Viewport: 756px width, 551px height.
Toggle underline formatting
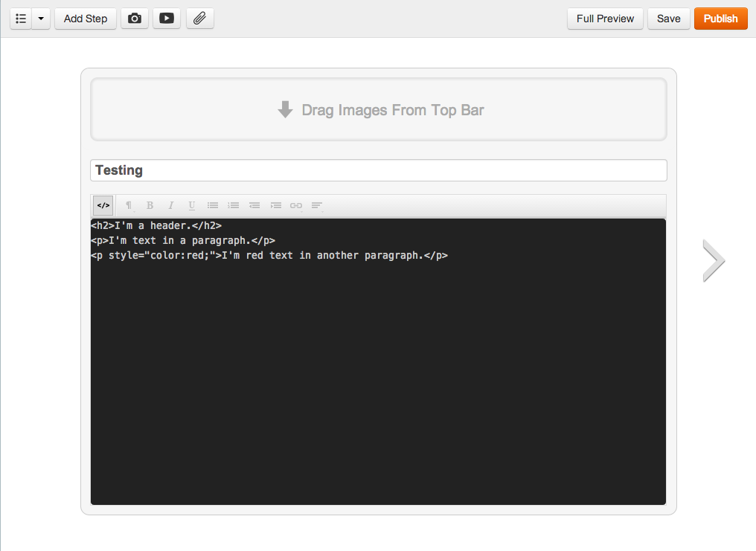pyautogui.click(x=191, y=205)
